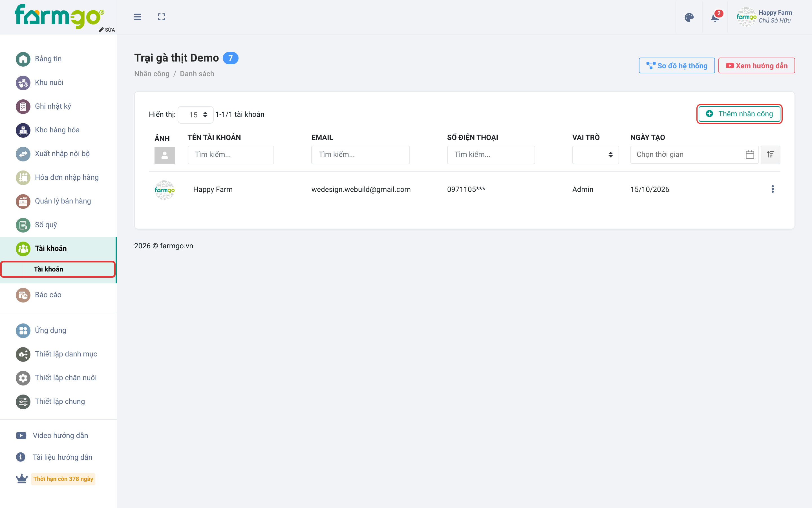Screen dimensions: 812x508
Task: Click the Kho hàng hóa icon
Action: click(23, 130)
